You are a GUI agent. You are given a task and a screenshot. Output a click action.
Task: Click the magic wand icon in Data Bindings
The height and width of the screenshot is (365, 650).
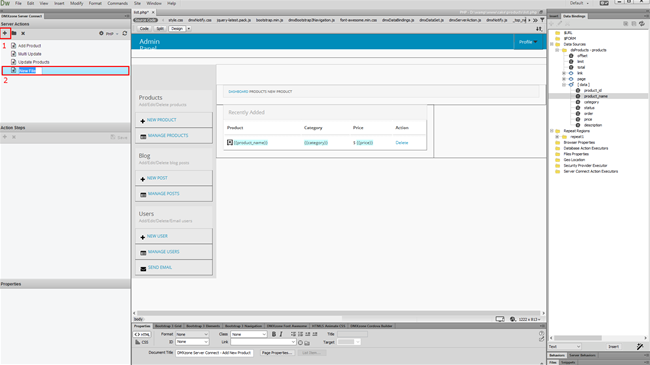click(x=640, y=346)
